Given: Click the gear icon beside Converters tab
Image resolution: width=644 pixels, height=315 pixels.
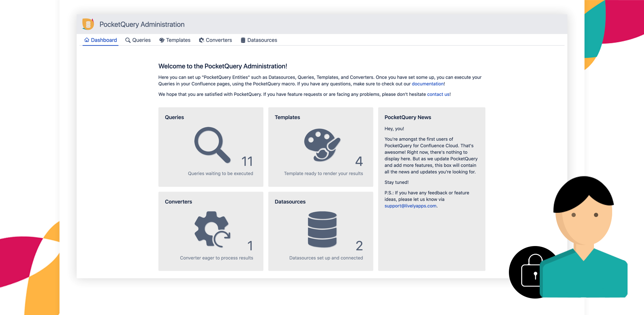Looking at the screenshot, I should (x=202, y=40).
